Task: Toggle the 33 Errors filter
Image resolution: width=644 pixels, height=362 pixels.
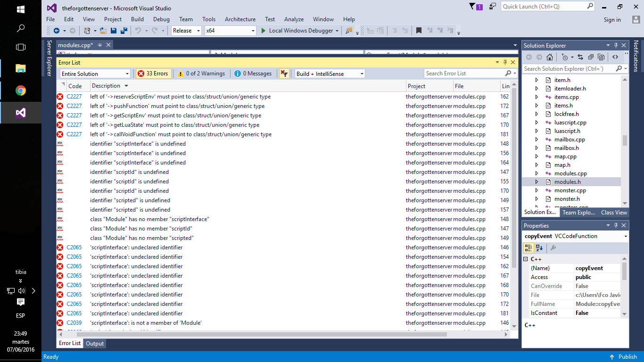Action: (153, 74)
